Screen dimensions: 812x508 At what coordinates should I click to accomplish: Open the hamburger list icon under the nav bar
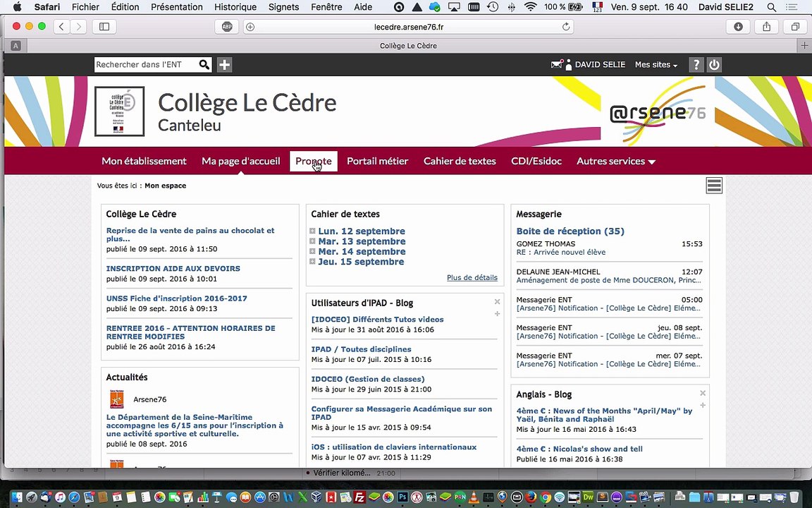(713, 185)
